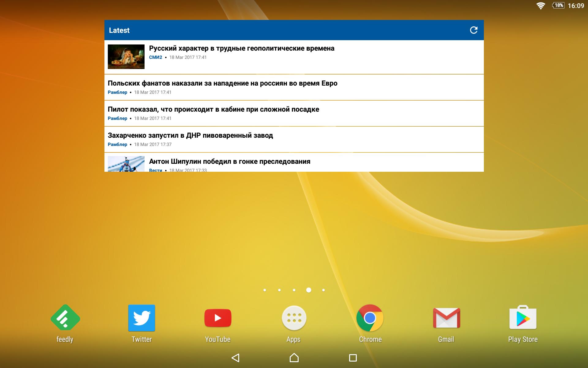The height and width of the screenshot is (368, 588).
Task: Launch Chrome browser
Action: tap(370, 324)
